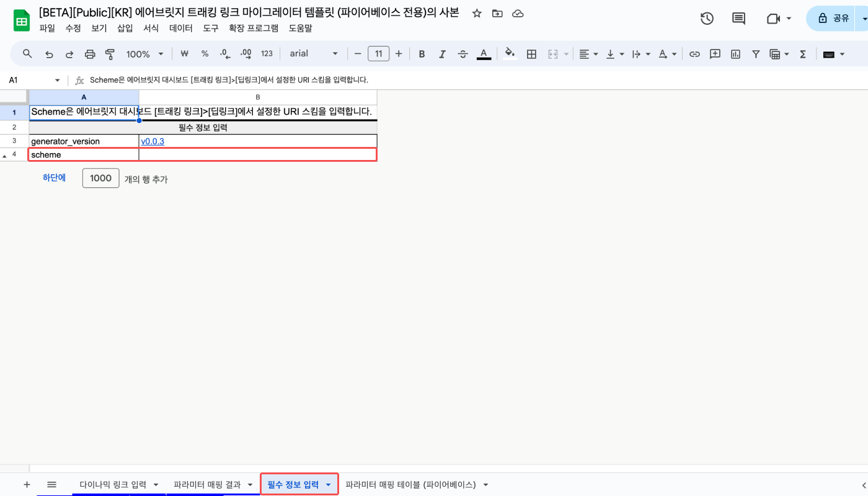Image resolution: width=868 pixels, height=496 pixels.
Task: Open the v0.0.3 link
Action: coord(153,141)
